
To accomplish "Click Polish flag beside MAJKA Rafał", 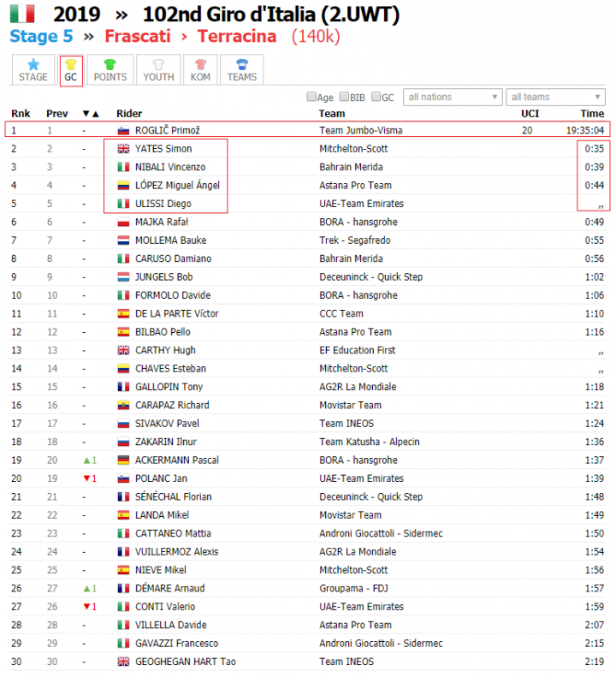I will (x=123, y=223).
